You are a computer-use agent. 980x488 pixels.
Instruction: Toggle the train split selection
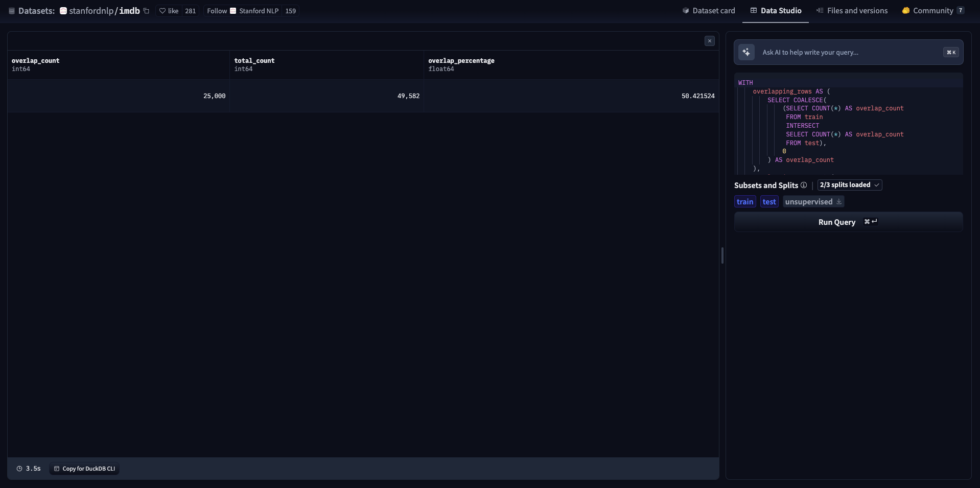point(745,202)
